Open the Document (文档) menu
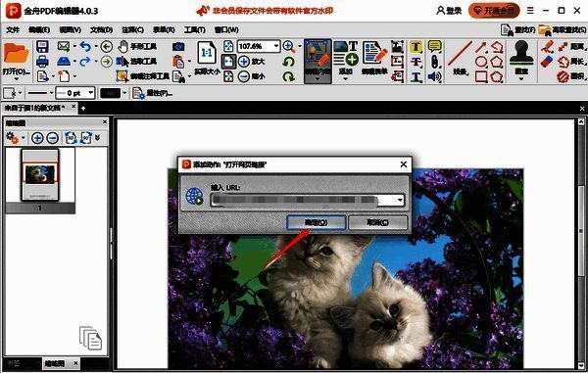Image resolution: width=588 pixels, height=373 pixels. 101,29
